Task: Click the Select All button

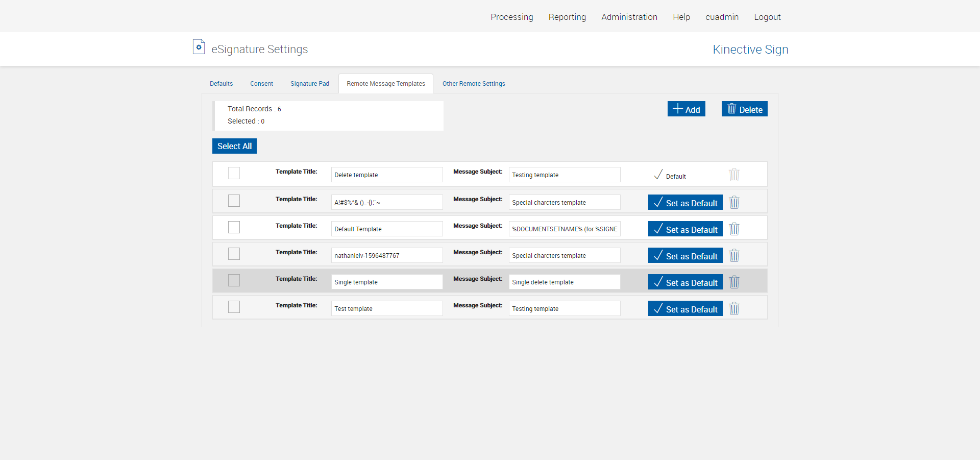Action: pyautogui.click(x=234, y=146)
